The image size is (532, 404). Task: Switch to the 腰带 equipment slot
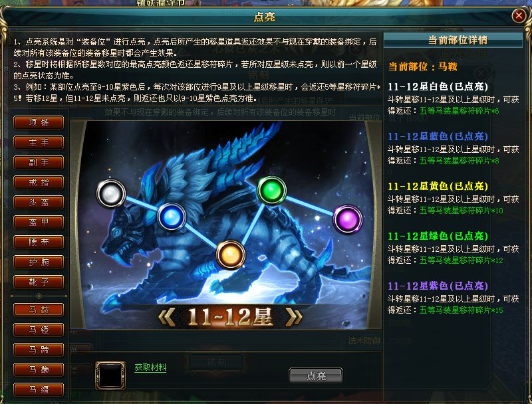coord(39,242)
